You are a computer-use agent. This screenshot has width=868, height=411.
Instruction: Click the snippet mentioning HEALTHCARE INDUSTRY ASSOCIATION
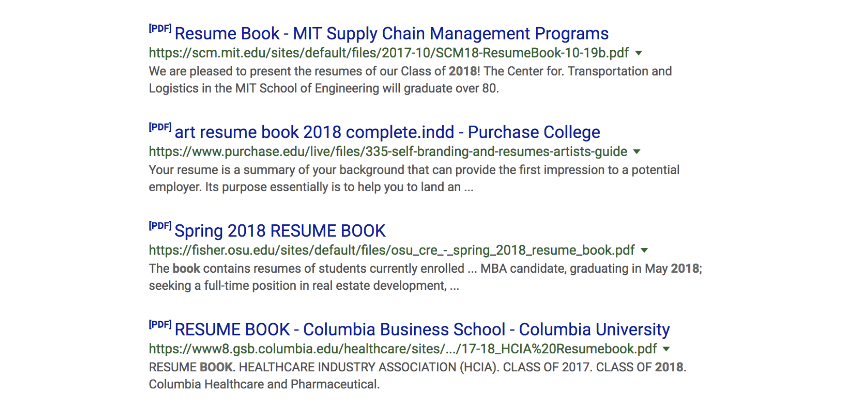click(417, 376)
